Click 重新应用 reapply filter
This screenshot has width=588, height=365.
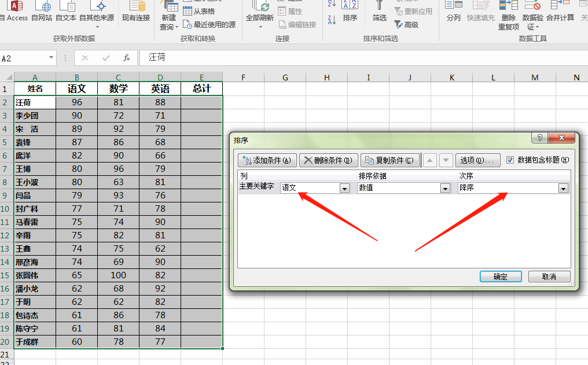pyautogui.click(x=413, y=11)
